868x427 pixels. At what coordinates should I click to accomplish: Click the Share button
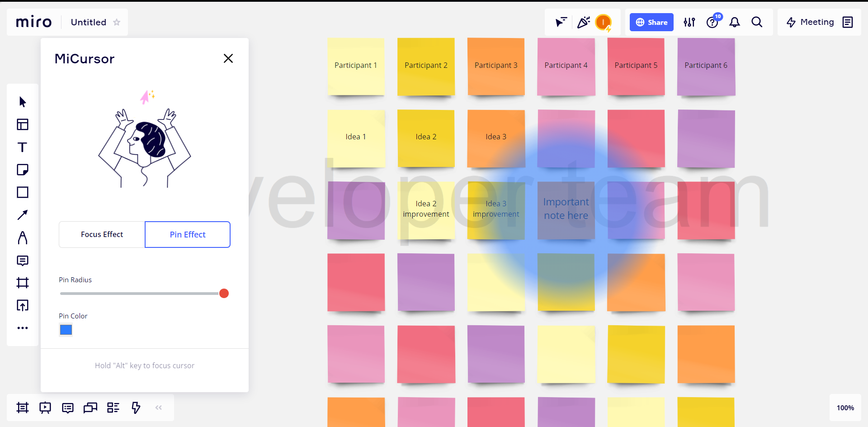(651, 22)
